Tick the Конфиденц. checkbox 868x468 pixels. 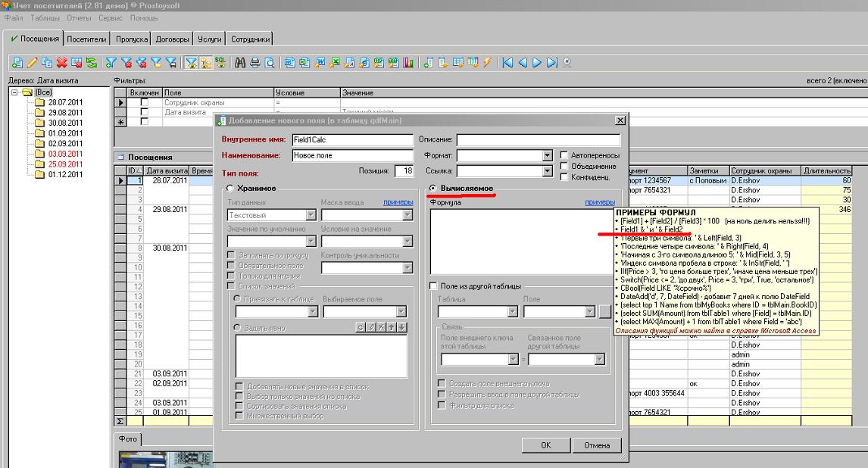tap(564, 177)
